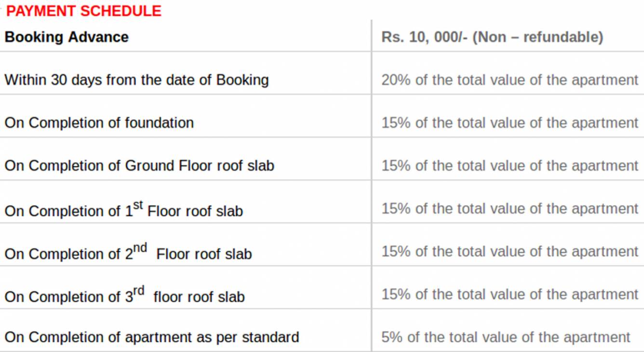
Task: Select the Booking Advance row label
Action: (67, 37)
